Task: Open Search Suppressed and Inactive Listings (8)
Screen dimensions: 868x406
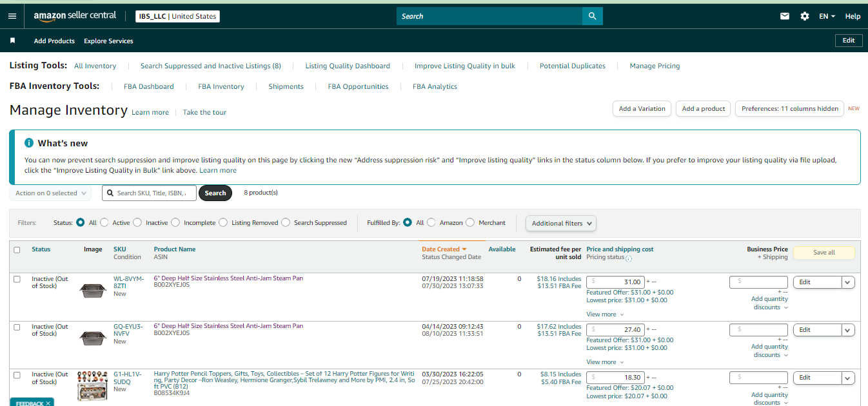Action: (x=211, y=66)
